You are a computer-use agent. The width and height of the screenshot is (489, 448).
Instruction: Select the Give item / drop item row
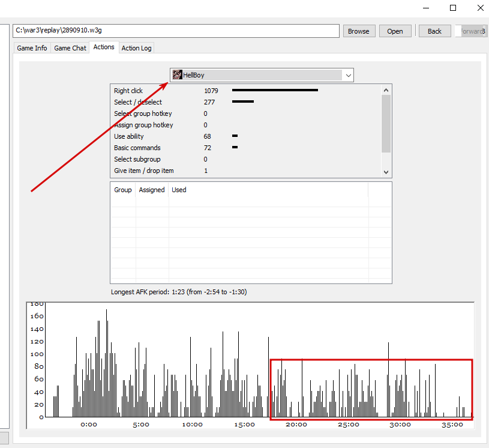(246, 171)
